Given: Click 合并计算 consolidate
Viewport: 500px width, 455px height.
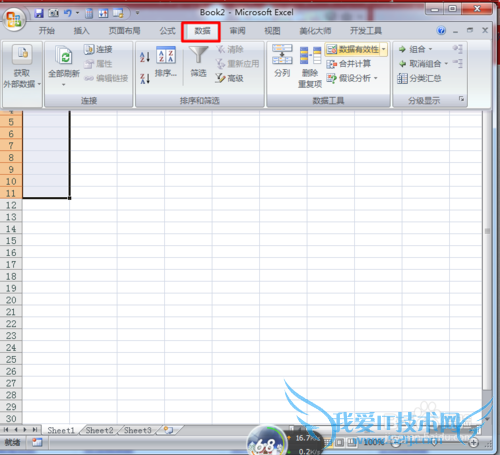Looking at the screenshot, I should point(349,64).
